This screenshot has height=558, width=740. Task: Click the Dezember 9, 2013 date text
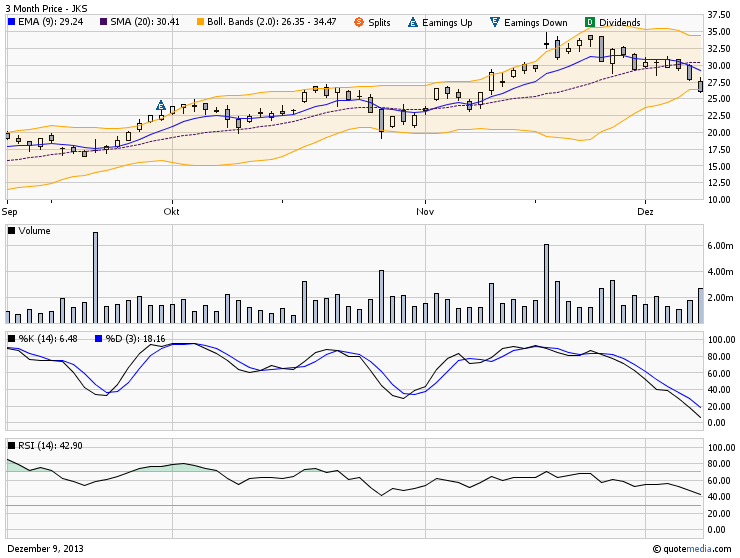coord(45,549)
